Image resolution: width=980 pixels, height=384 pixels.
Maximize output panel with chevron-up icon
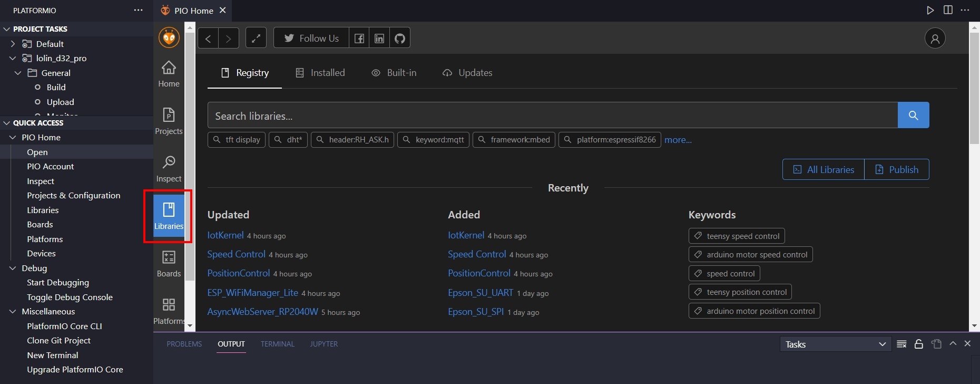[953, 343]
